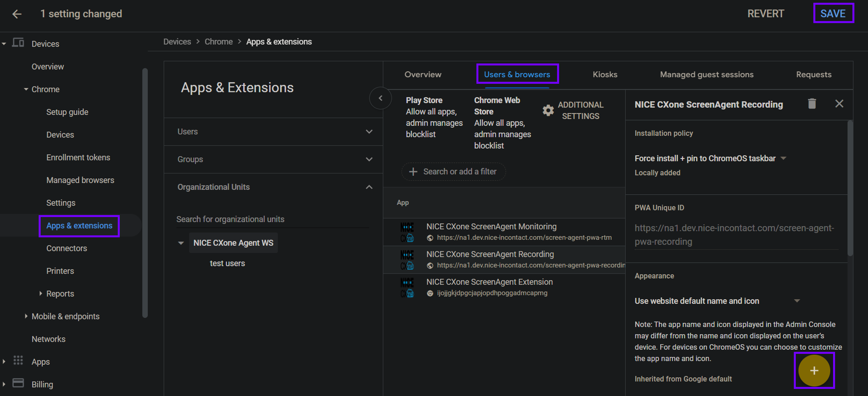Image resolution: width=868 pixels, height=396 pixels.
Task: Expand the Groups section chevron
Action: pos(369,159)
